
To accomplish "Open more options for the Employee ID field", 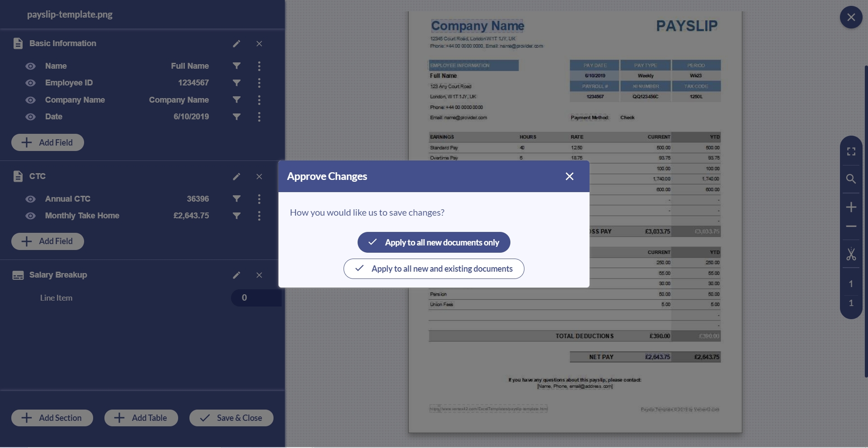I will (259, 83).
